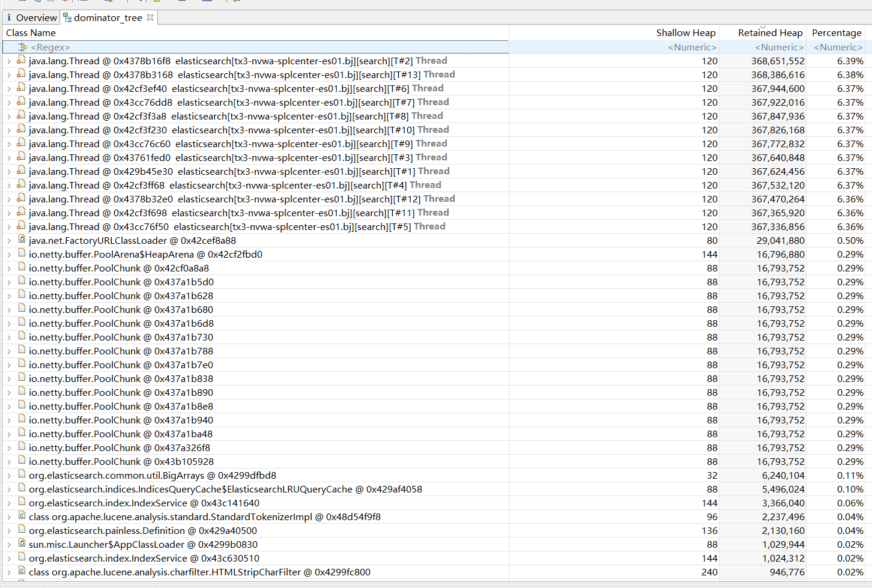Click percentage value 6.39%

[850, 61]
